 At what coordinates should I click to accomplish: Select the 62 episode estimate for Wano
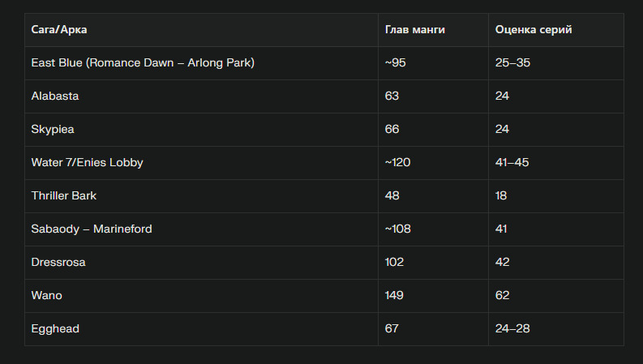tap(502, 296)
